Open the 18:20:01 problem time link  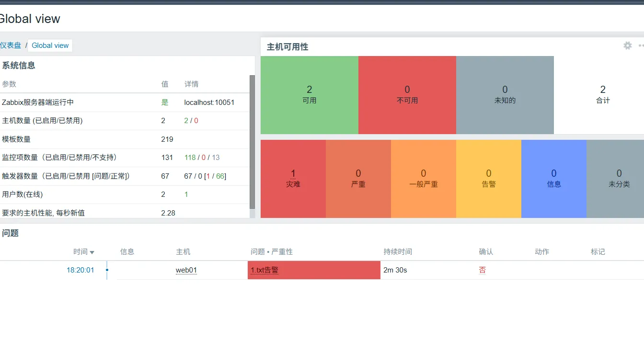[x=80, y=270]
